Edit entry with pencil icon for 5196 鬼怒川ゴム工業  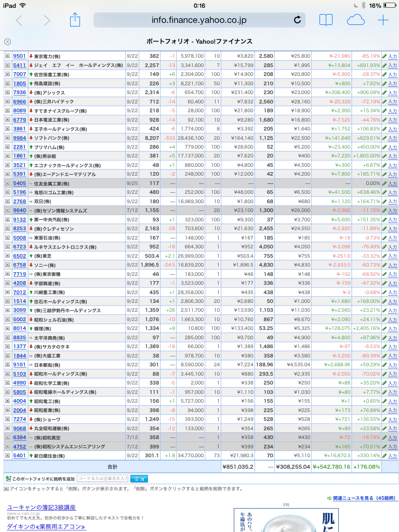coord(384,192)
